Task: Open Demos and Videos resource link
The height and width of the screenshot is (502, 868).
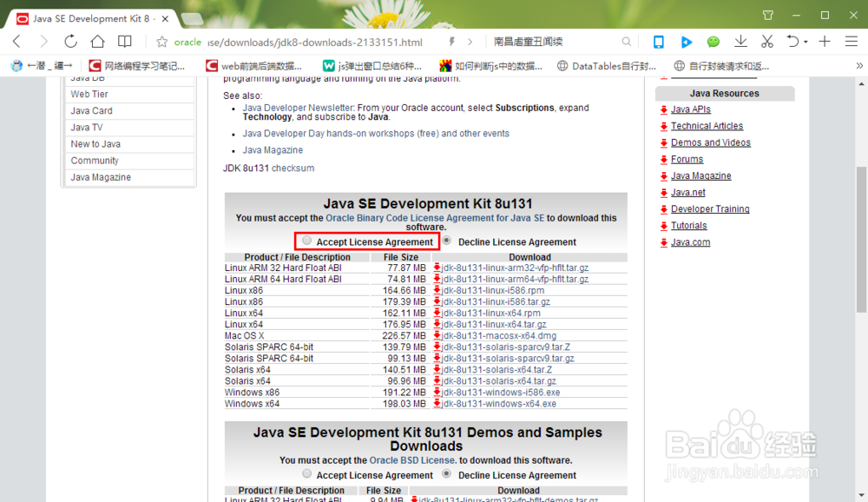Action: pos(711,142)
